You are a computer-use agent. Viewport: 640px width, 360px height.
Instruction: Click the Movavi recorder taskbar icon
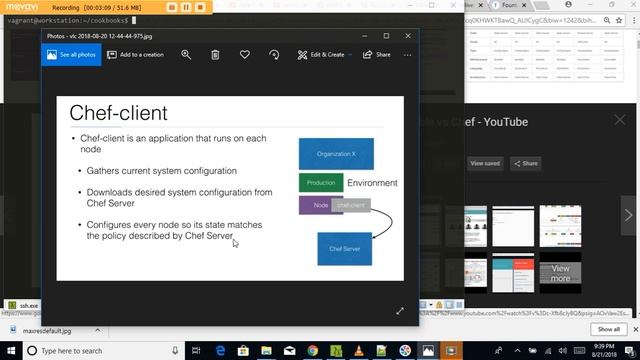tap(451, 351)
